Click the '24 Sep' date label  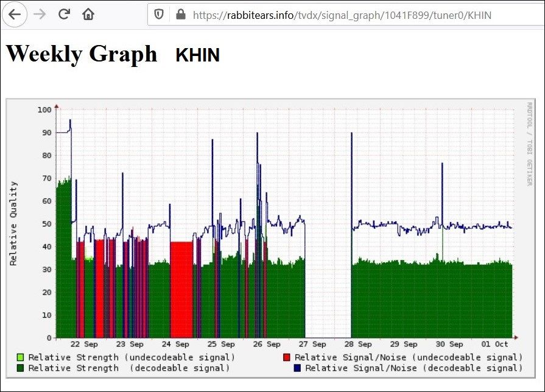[175, 344]
